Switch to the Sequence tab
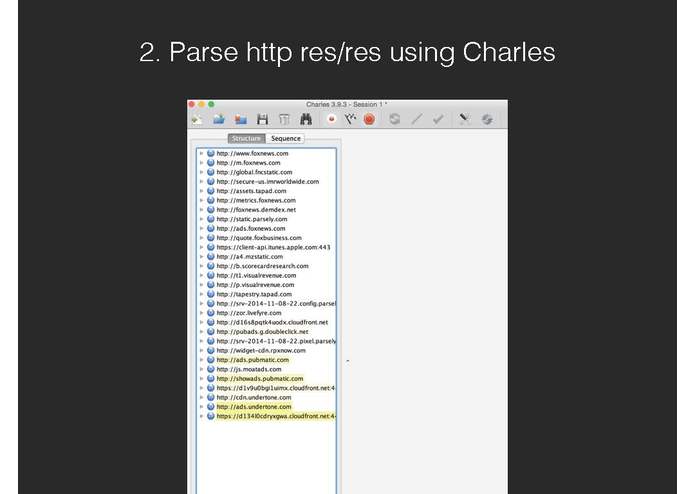695x494 pixels. coord(285,139)
